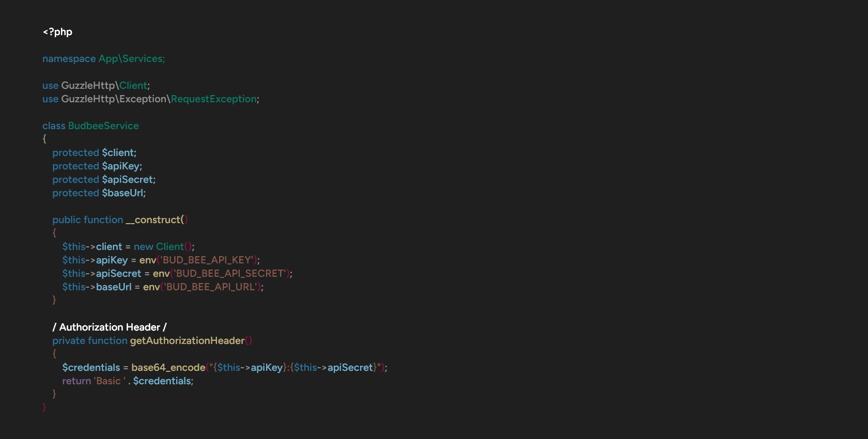868x439 pixels.
Task: Click the <?php opening tag
Action: pos(57,32)
